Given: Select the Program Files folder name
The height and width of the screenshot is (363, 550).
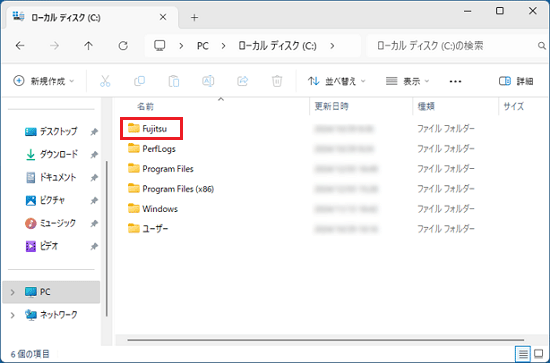Looking at the screenshot, I should [168, 169].
